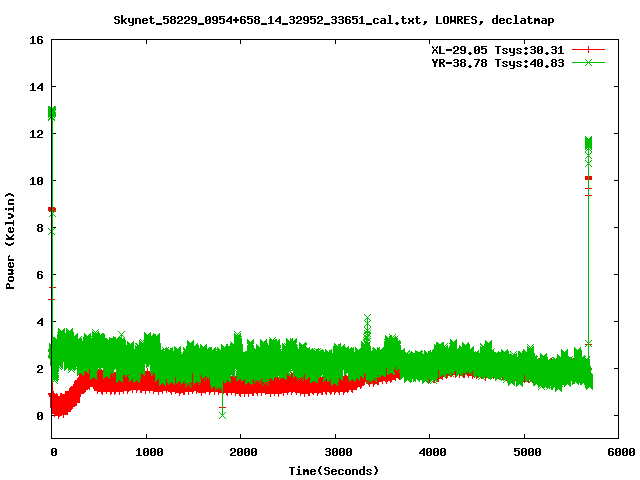Click the y-axis tick label 8
The image size is (640, 480).
point(40,228)
